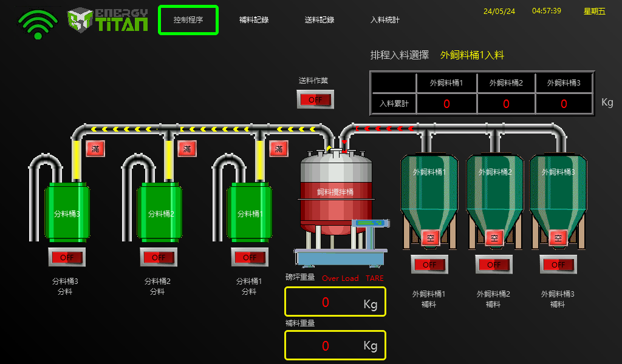Open the 控制程序 tab
The image size is (622, 364).
point(188,20)
